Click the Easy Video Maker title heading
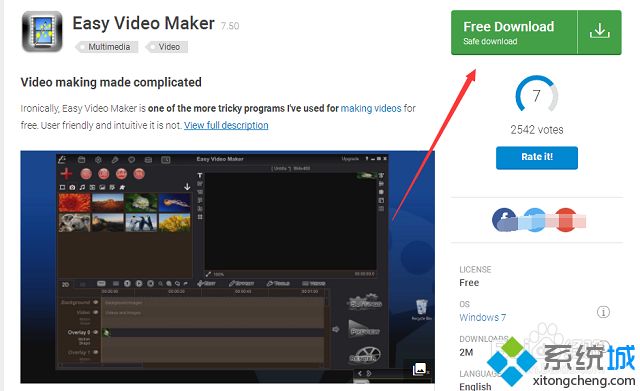The image size is (640, 391). [x=143, y=23]
